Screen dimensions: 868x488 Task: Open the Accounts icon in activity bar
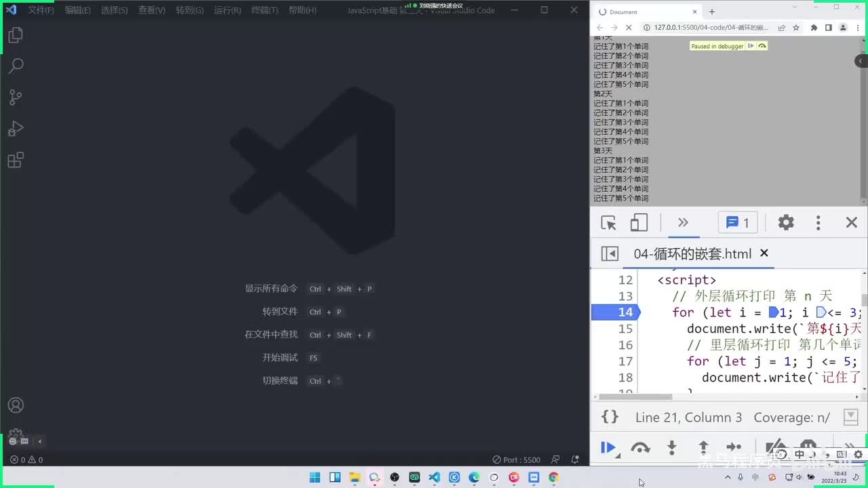tap(16, 405)
